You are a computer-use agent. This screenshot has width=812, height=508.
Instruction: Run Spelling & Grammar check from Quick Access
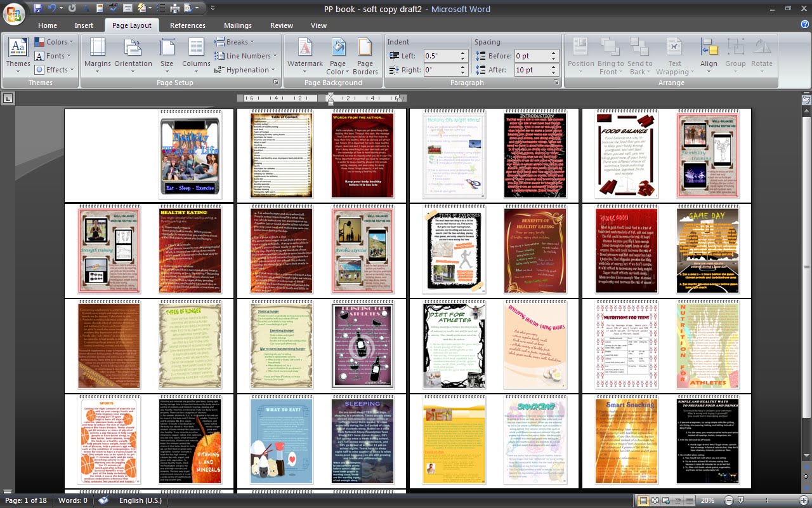113,8
